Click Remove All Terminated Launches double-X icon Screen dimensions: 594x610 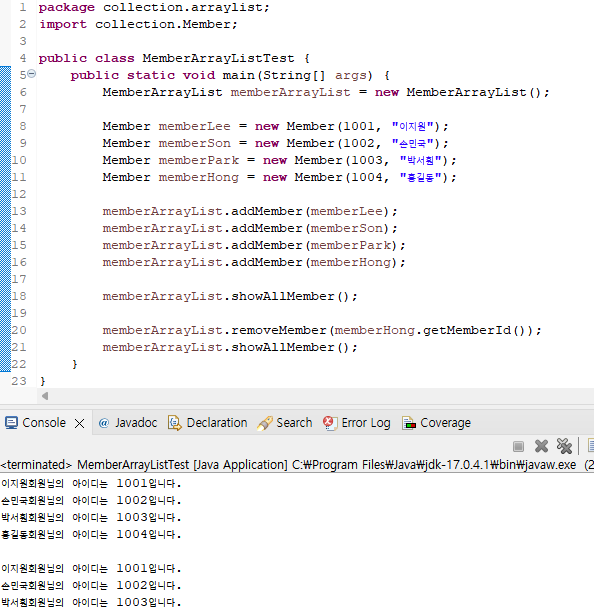coord(564,446)
